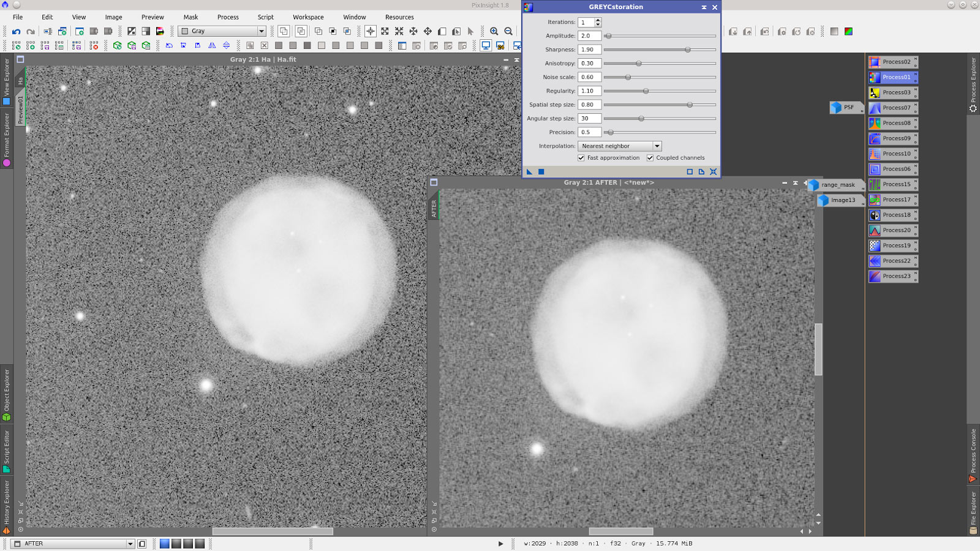Viewport: 980px width, 551px height.
Task: Open File Explorer side panel
Action: point(973,513)
